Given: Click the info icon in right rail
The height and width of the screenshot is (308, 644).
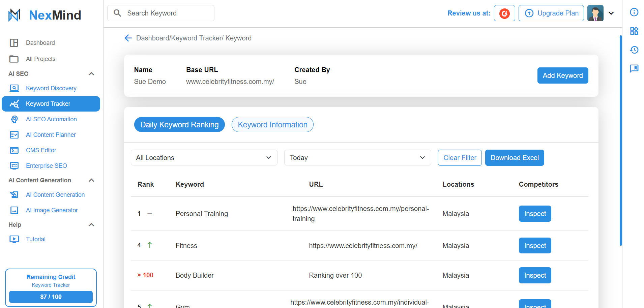Looking at the screenshot, I should [x=634, y=12].
